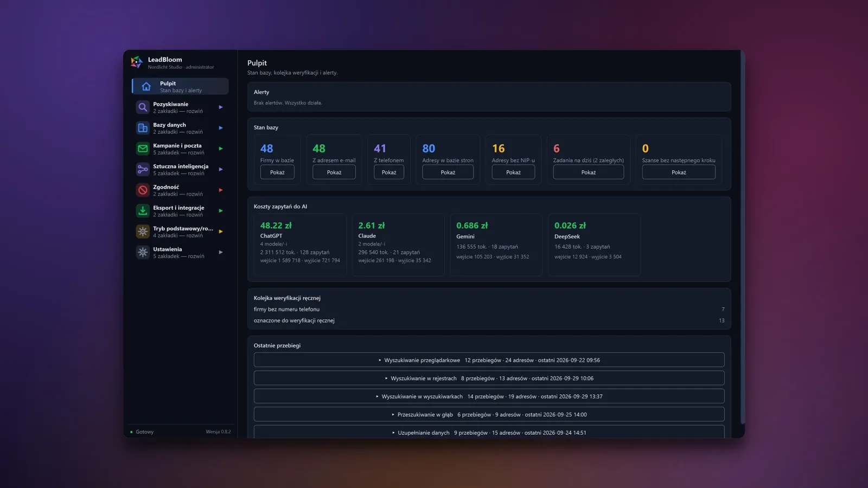Click the Tryb podstawowy sun icon

click(143, 232)
